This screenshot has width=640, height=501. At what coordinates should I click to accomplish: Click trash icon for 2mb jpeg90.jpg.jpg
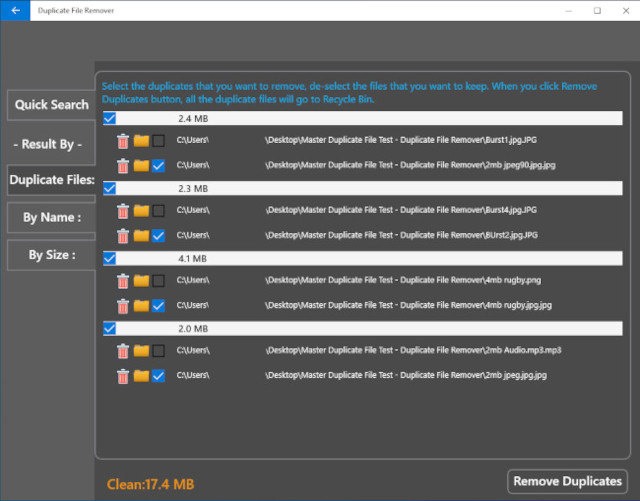pyautogui.click(x=123, y=166)
